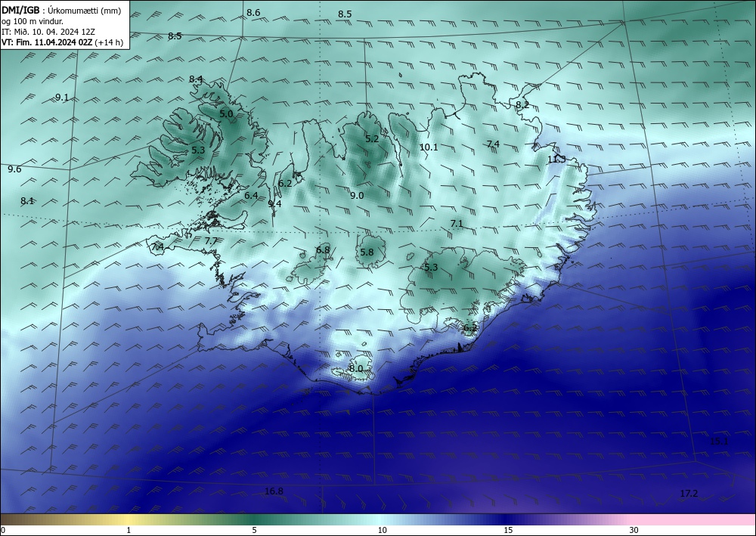Click the 8.2 value in the northeast
The height and width of the screenshot is (536, 756).
[522, 104]
